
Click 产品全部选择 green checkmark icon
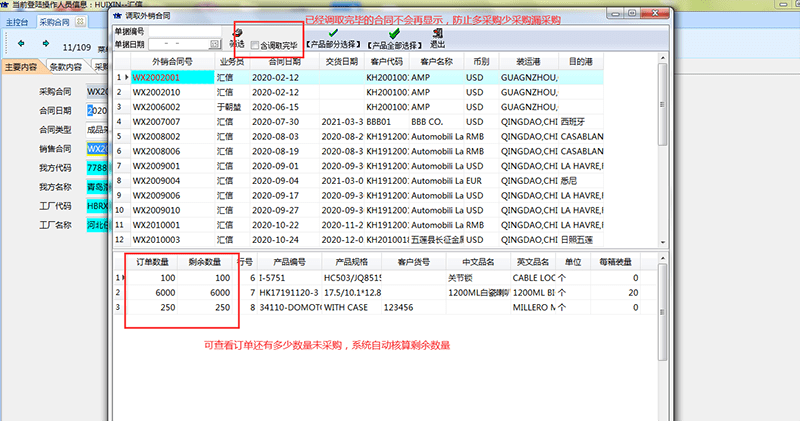394,33
